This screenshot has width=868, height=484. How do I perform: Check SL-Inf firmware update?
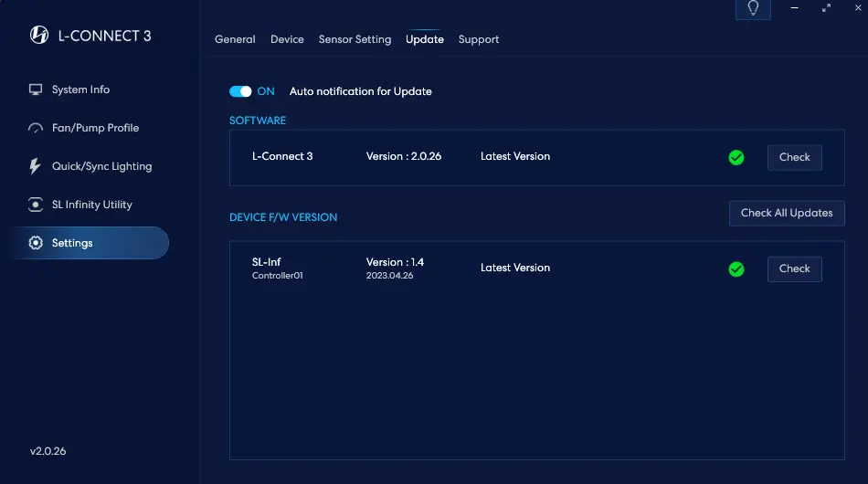coord(794,269)
